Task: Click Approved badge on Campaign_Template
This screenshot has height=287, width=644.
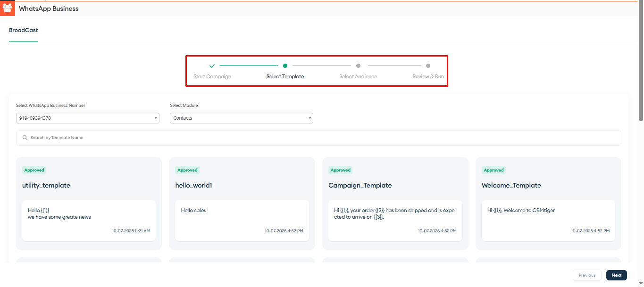Action: (x=341, y=170)
